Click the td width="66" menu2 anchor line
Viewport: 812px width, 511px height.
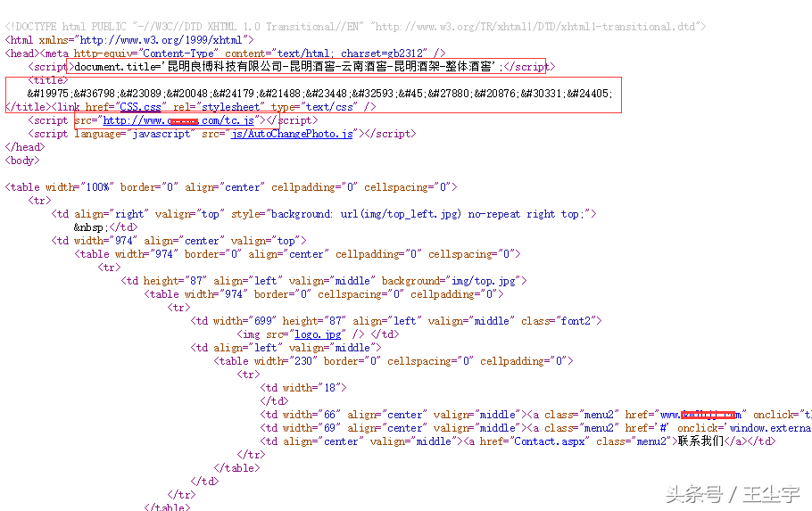coord(535,416)
